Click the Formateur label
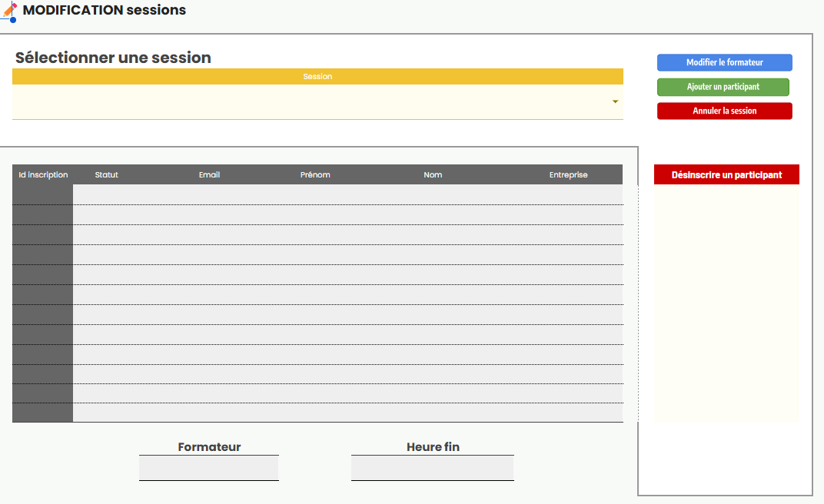This screenshot has width=824, height=504. tap(209, 447)
